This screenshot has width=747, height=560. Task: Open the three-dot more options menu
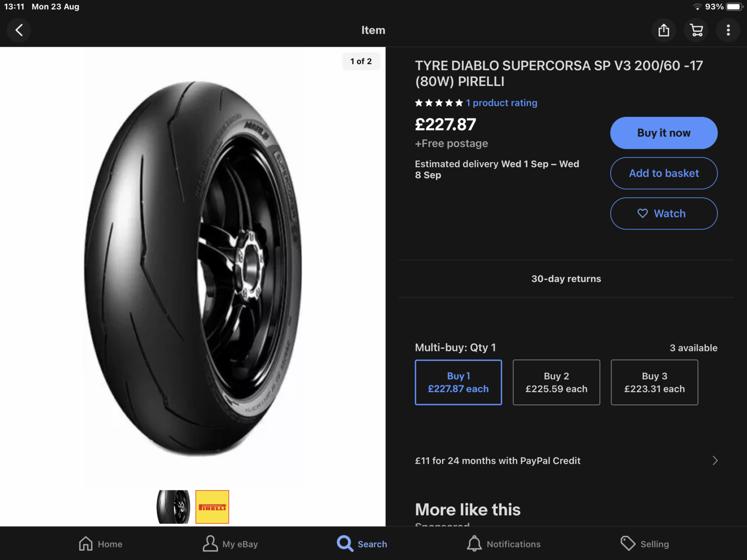click(x=728, y=30)
